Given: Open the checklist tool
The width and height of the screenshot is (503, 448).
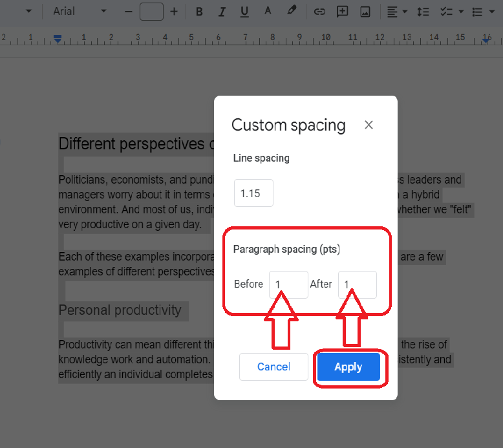Looking at the screenshot, I should pyautogui.click(x=446, y=12).
